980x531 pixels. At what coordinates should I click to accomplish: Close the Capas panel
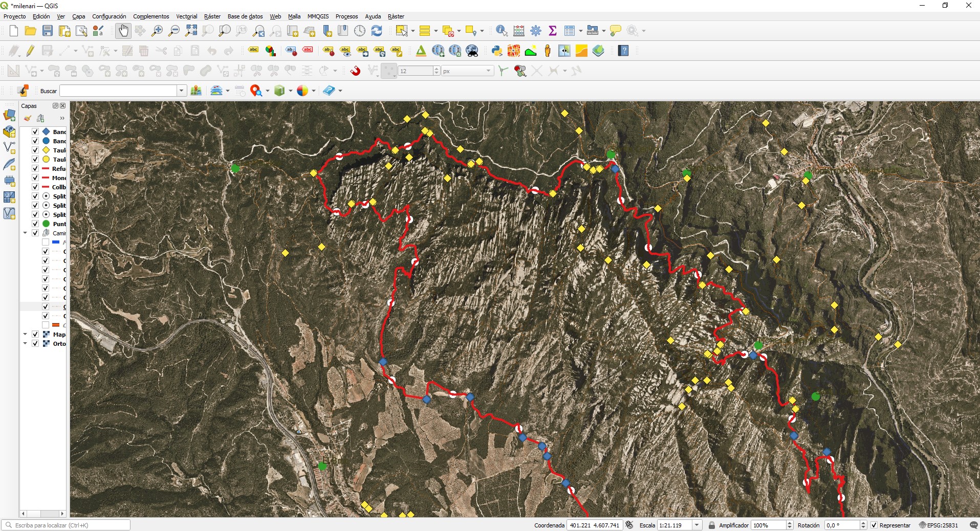63,106
